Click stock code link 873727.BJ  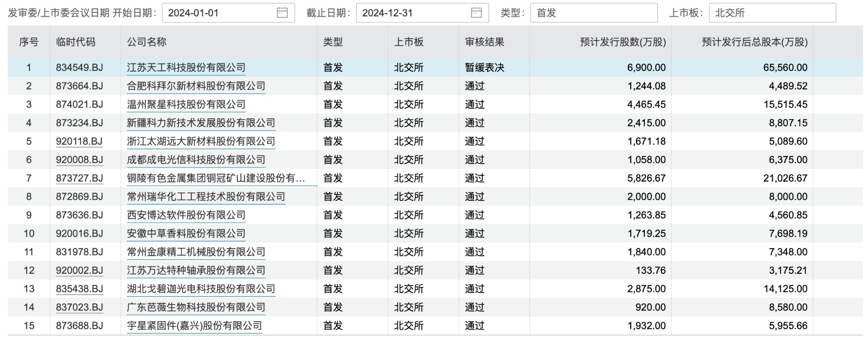click(x=79, y=178)
